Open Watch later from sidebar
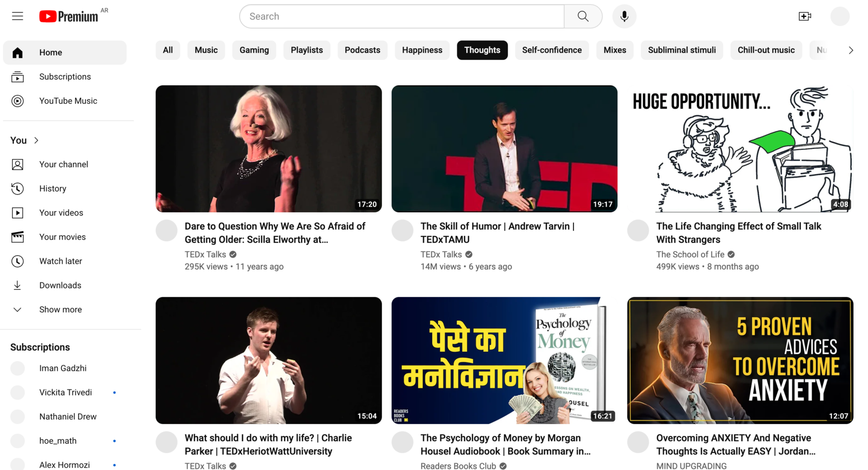 point(60,261)
